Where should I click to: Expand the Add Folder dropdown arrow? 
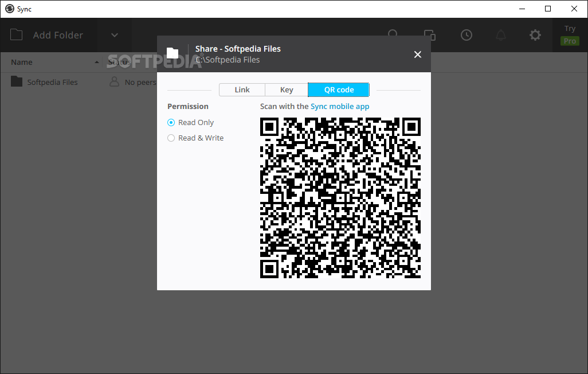115,35
